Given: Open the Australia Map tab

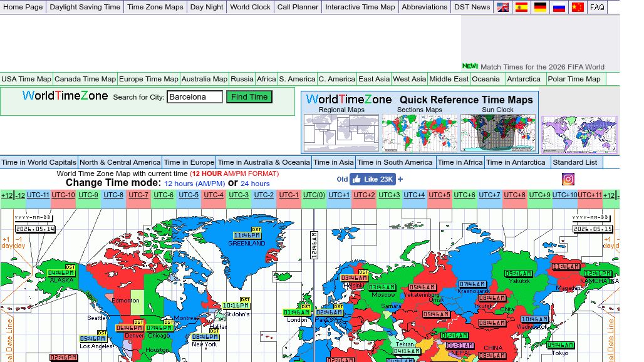Looking at the screenshot, I should click(204, 79).
